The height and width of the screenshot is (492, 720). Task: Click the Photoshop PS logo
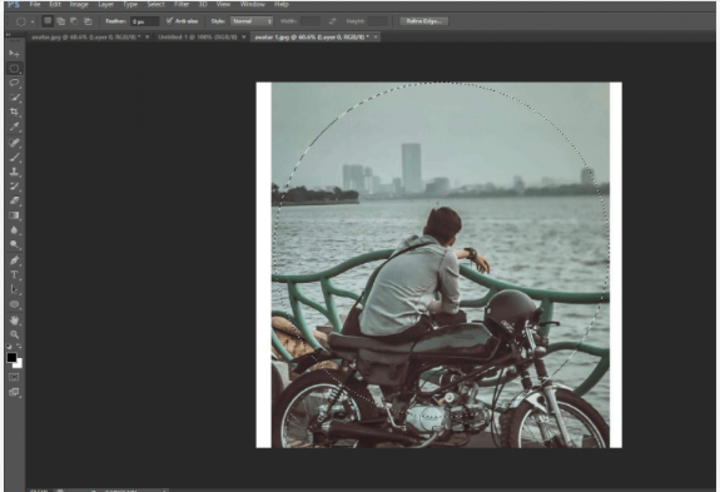(14, 5)
